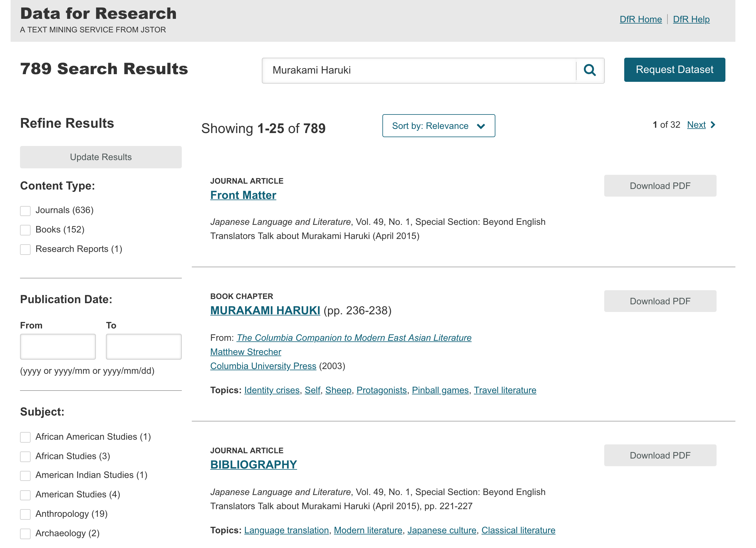Viewport: 756px width, 548px height.
Task: Click into the From date field
Action: tap(58, 347)
